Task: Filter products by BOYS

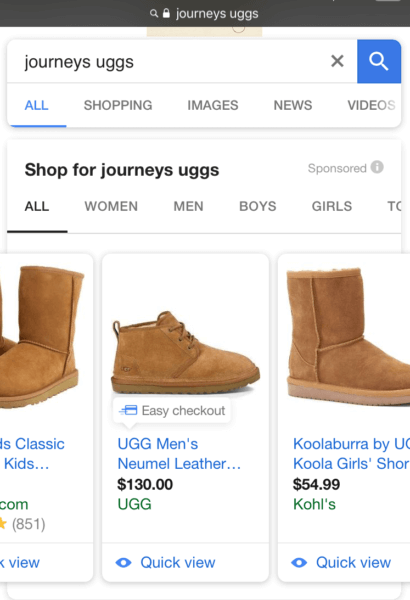Action: tap(258, 206)
